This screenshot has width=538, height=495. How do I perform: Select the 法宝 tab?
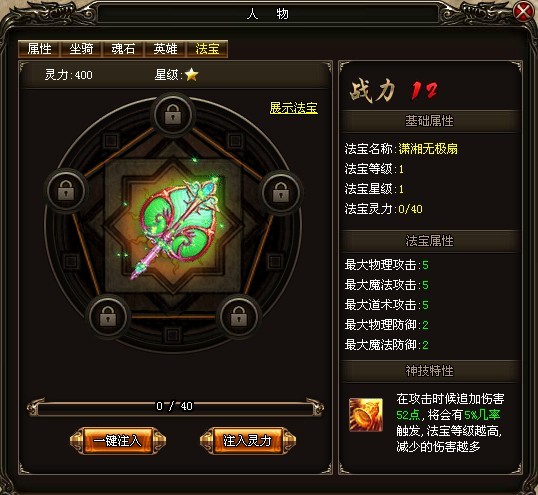pos(207,49)
